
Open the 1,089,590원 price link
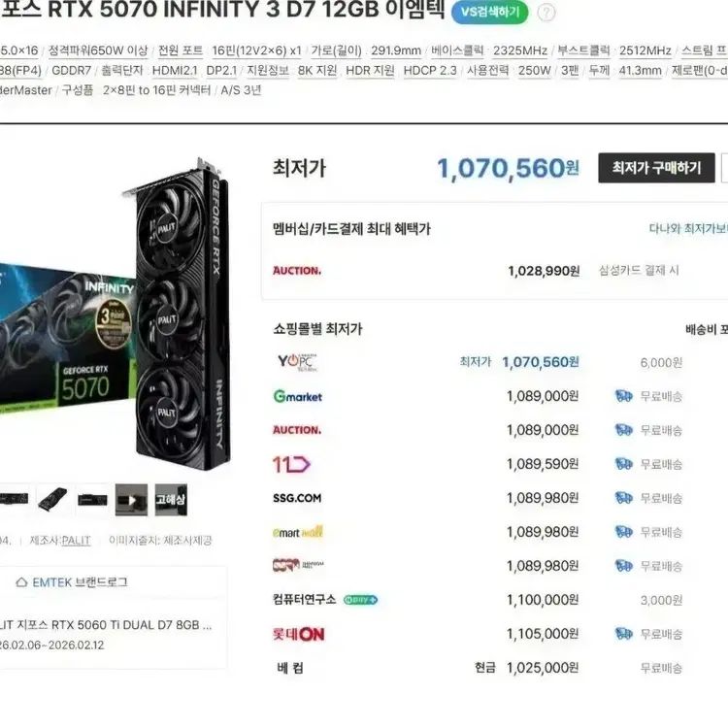click(543, 464)
